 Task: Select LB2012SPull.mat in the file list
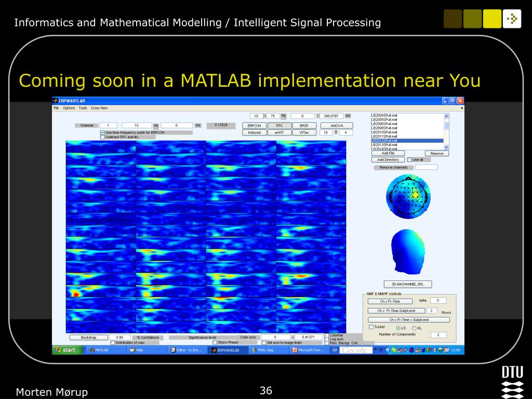[407, 140]
